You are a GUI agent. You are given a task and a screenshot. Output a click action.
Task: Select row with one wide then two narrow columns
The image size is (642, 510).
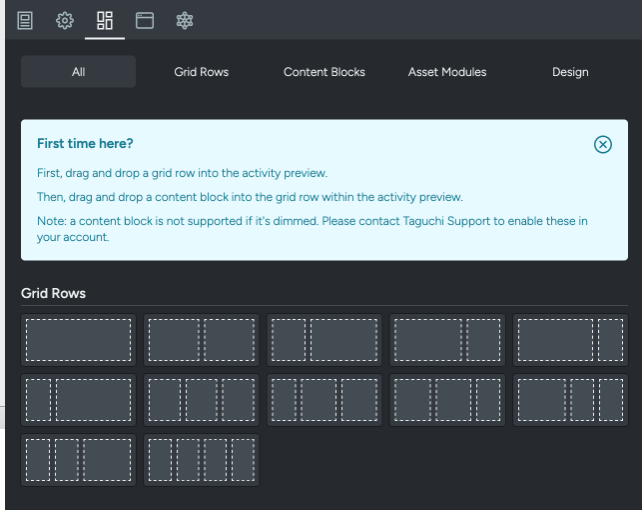click(x=570, y=400)
